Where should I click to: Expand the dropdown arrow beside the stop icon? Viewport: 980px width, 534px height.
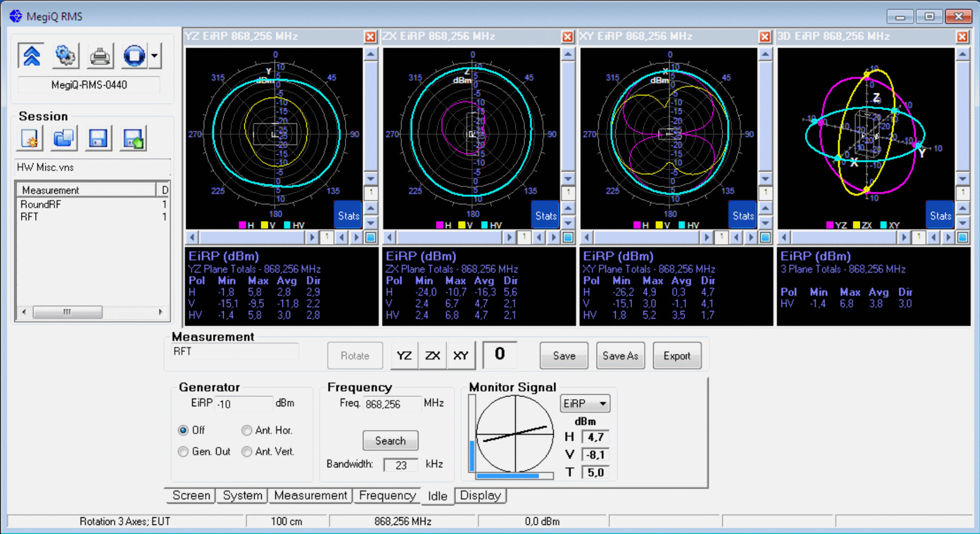(155, 56)
